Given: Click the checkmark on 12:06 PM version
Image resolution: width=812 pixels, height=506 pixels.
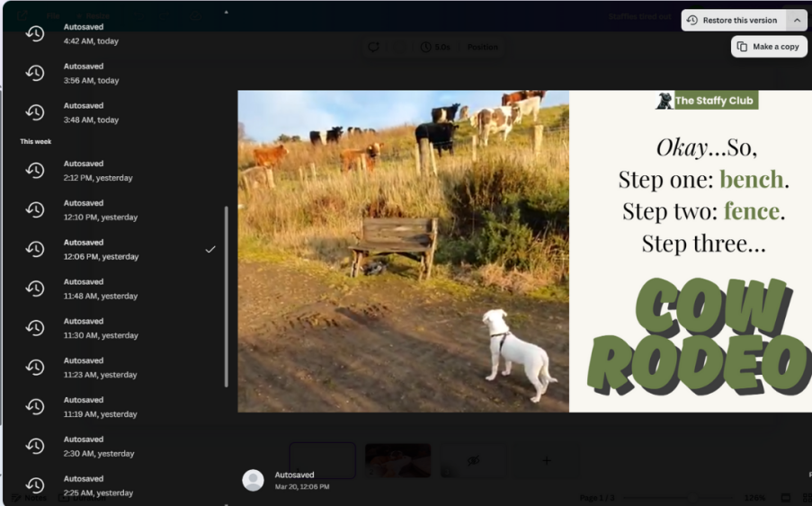Looking at the screenshot, I should tap(210, 249).
